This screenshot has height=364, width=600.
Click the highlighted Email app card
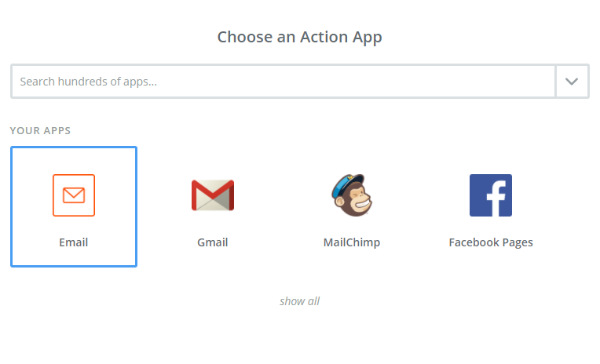coord(74,207)
